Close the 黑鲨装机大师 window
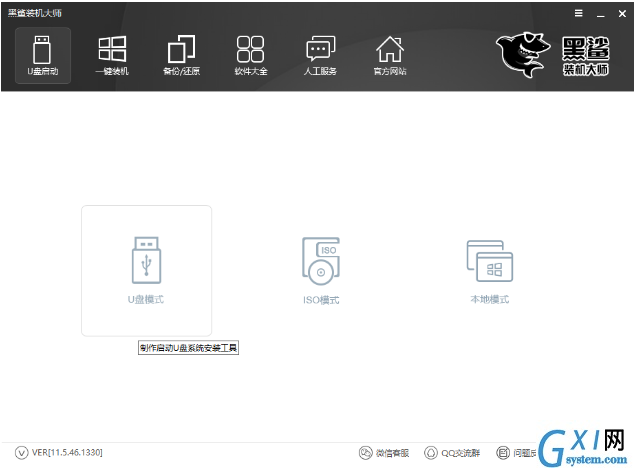The height and width of the screenshot is (468, 634). tap(622, 14)
